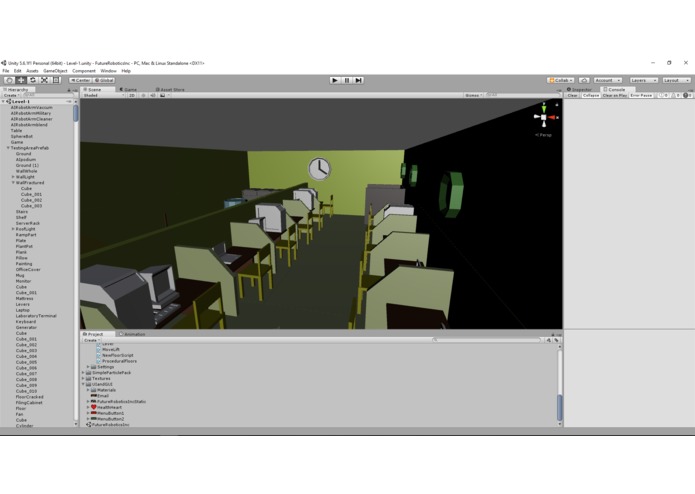Select FutureRoboticsInc scene asset

pyautogui.click(x=108, y=424)
